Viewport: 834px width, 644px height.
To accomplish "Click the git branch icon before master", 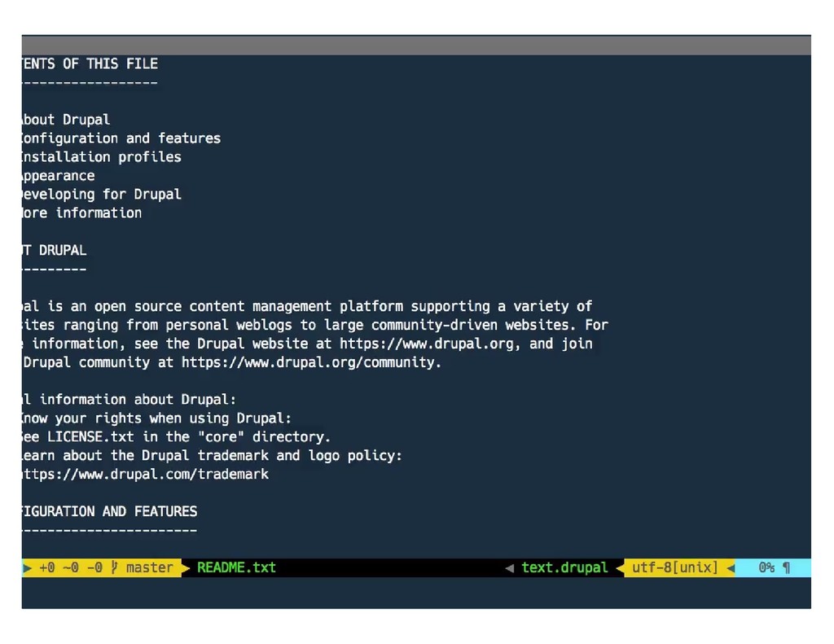I will (x=114, y=567).
